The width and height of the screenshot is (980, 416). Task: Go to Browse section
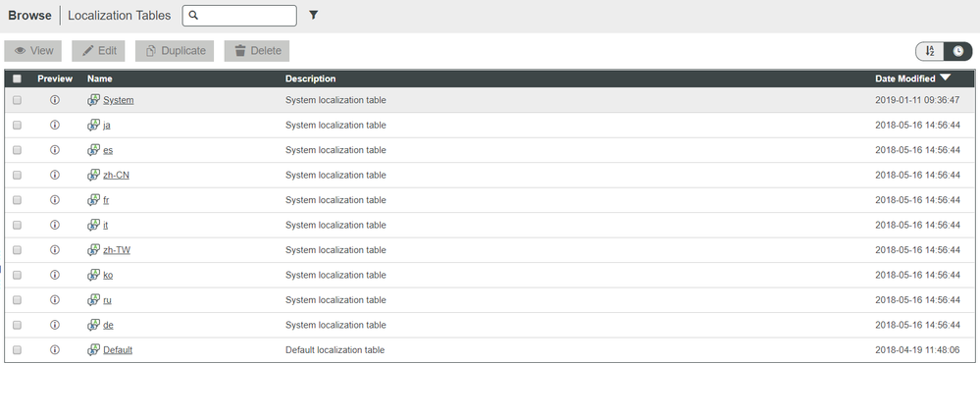29,16
